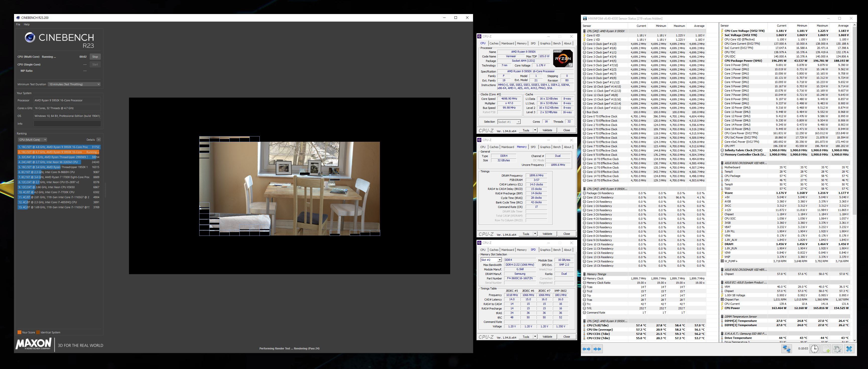Click Validate in the top CPU-Z window
868x369 pixels.
(x=547, y=130)
